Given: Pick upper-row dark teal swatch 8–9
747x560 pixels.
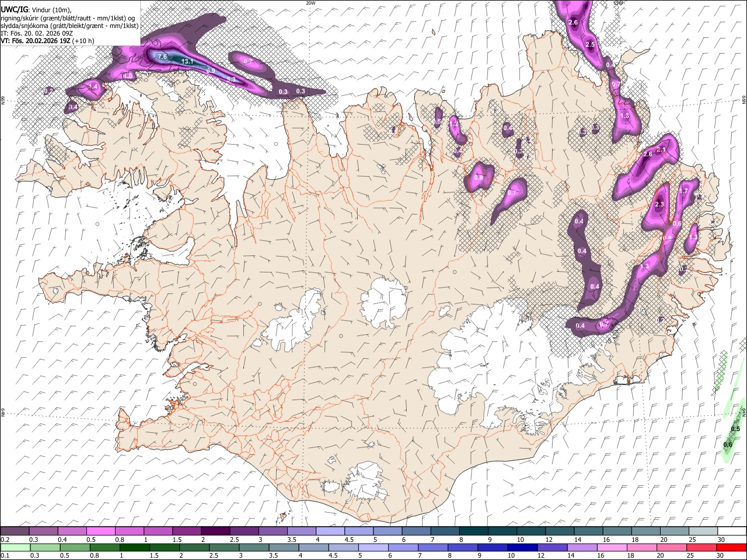Looking at the screenshot, I should pyautogui.click(x=473, y=531).
